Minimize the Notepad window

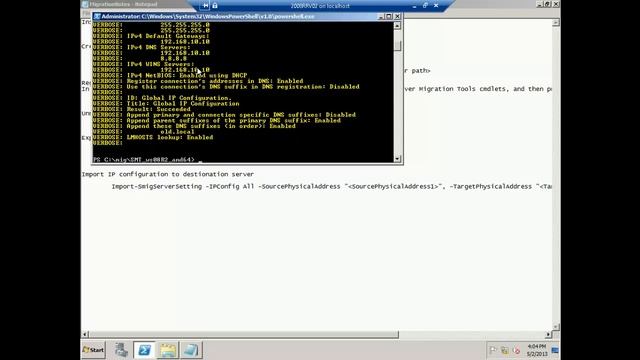[x=539, y=4]
